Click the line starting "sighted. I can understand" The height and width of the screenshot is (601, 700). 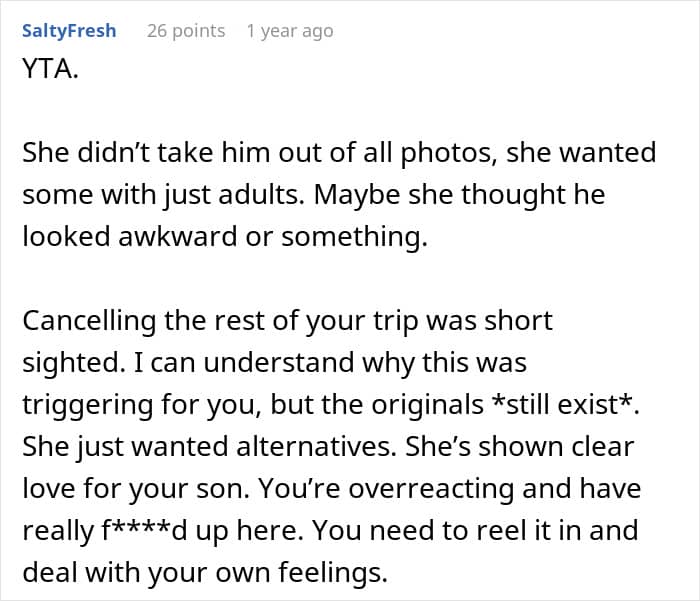click(x=273, y=363)
